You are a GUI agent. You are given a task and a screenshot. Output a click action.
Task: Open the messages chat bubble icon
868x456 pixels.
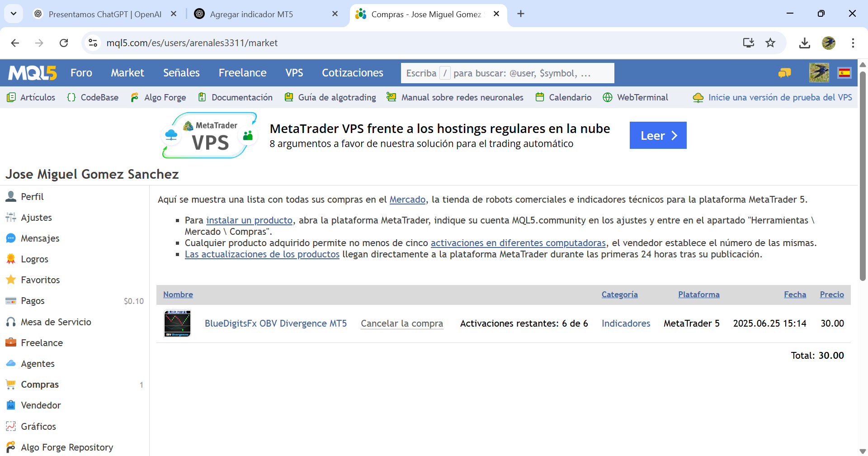[785, 73]
